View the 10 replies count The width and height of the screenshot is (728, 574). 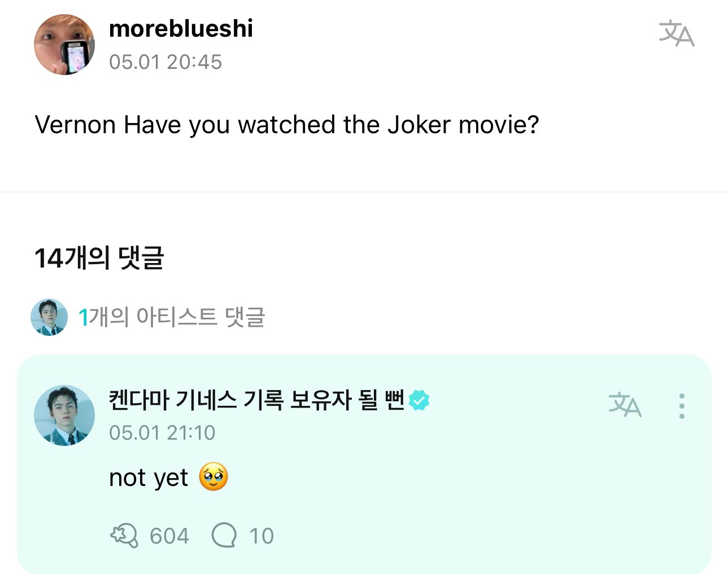[261, 536]
